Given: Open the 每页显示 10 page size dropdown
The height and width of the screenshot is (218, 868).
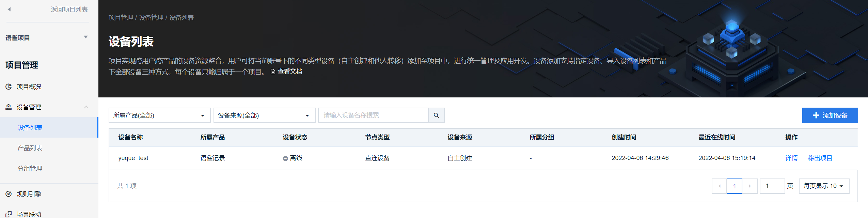Looking at the screenshot, I should (824, 186).
